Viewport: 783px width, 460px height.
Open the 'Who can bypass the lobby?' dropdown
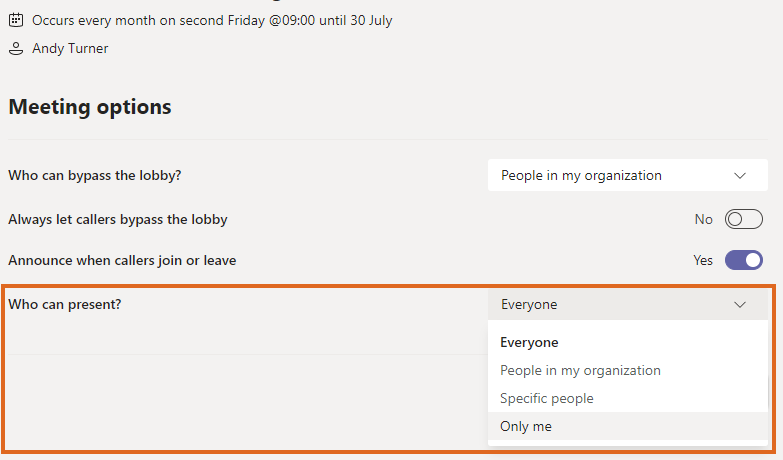pos(627,175)
